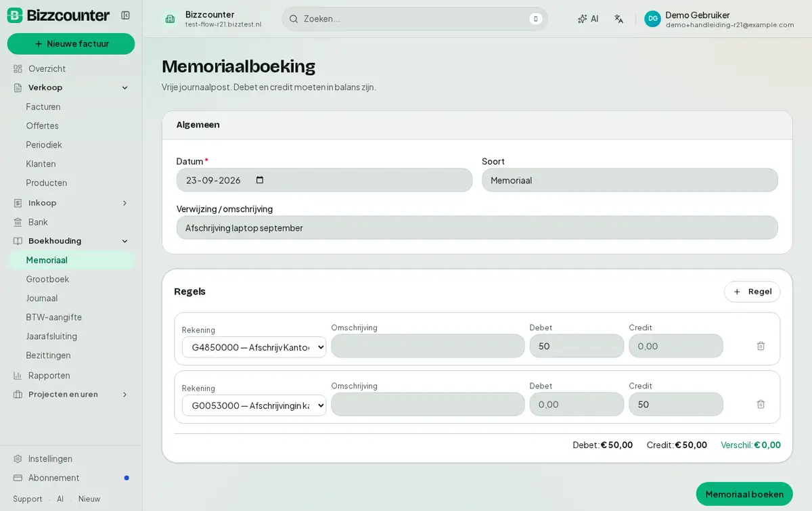The height and width of the screenshot is (511, 812).
Task: Click the Inkoop cart icon
Action: [18, 202]
